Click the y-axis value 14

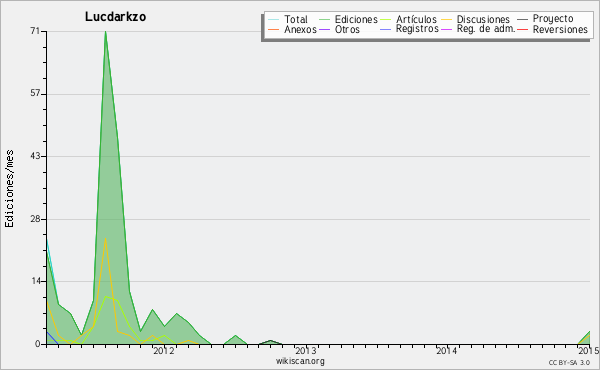(x=35, y=281)
